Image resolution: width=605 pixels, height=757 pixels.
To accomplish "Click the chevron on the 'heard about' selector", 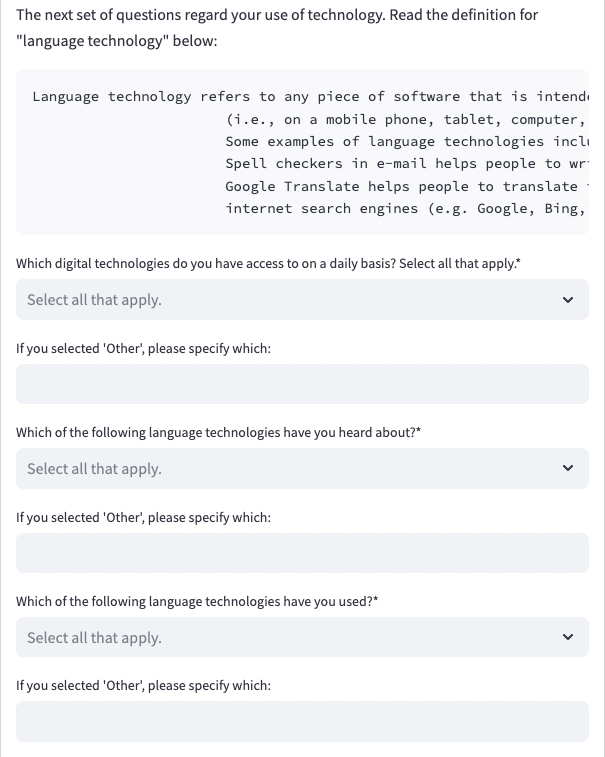I will pyautogui.click(x=568, y=469).
